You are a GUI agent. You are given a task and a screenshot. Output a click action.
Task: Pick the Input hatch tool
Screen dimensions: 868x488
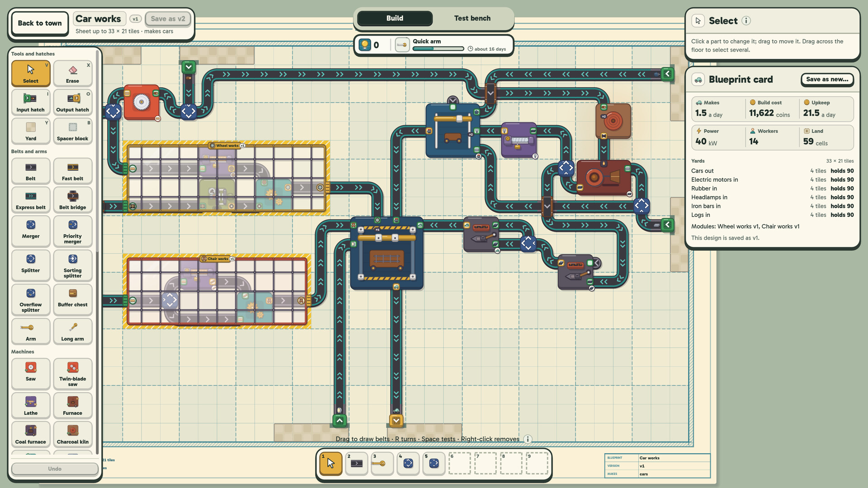click(31, 103)
